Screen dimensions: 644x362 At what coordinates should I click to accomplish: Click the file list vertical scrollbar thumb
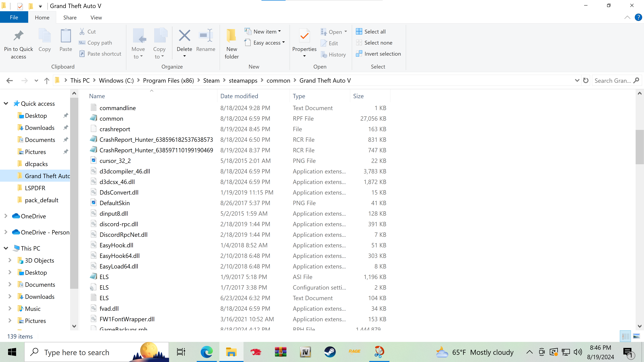(x=639, y=147)
